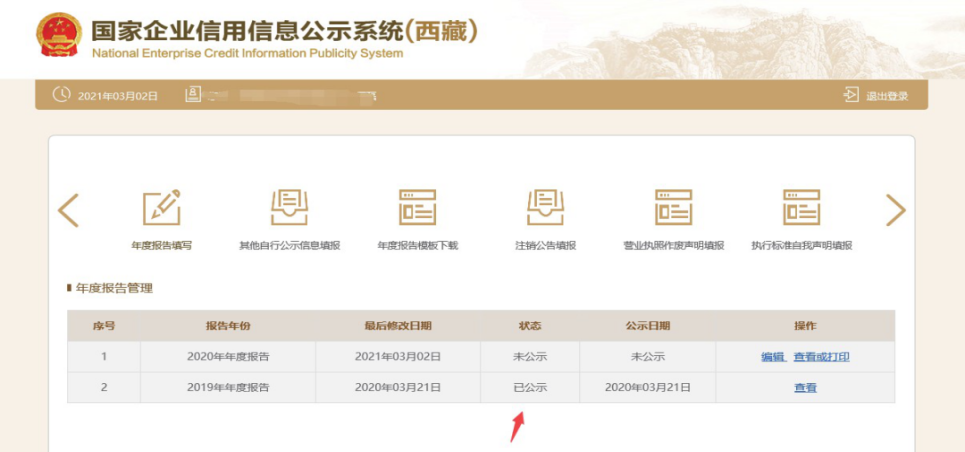Click the 年度报告模板下载 label

418,246
